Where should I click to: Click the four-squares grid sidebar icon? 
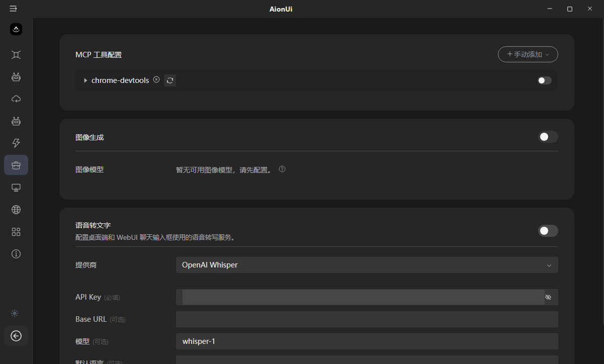coord(16,232)
